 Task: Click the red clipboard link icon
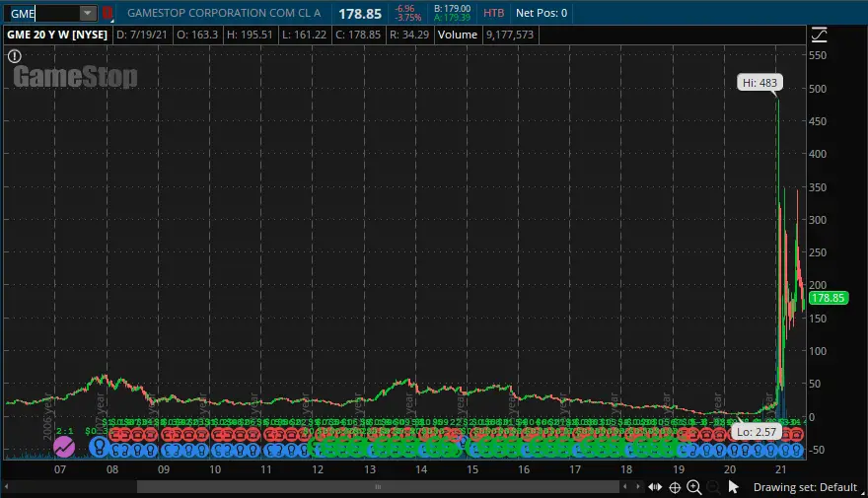coord(108,13)
